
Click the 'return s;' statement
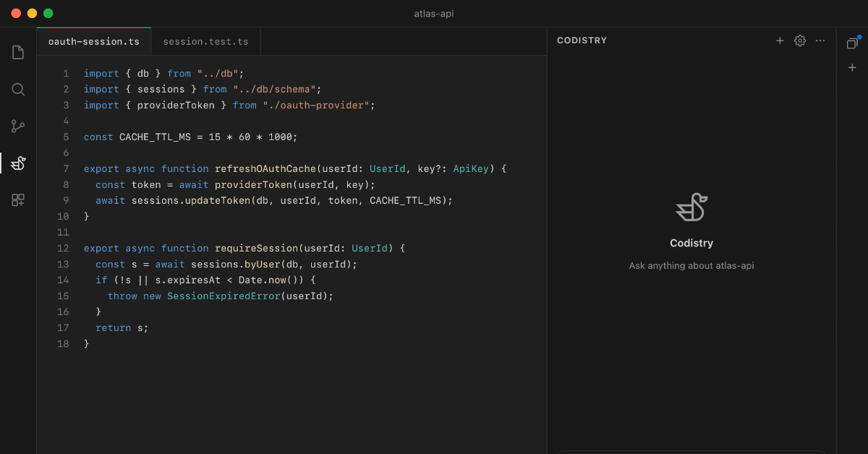(122, 327)
